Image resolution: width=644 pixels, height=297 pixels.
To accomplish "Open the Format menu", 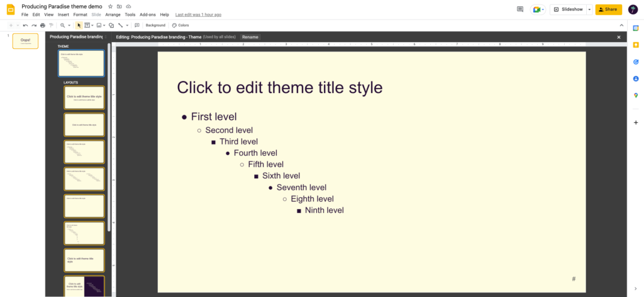I will (x=80, y=15).
